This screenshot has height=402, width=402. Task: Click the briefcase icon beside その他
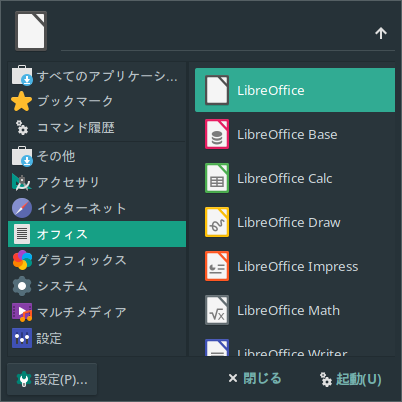pyautogui.click(x=22, y=156)
